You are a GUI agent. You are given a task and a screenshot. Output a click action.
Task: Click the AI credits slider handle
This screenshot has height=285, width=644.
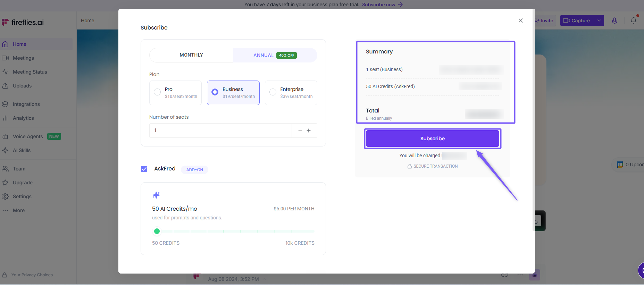point(157,231)
